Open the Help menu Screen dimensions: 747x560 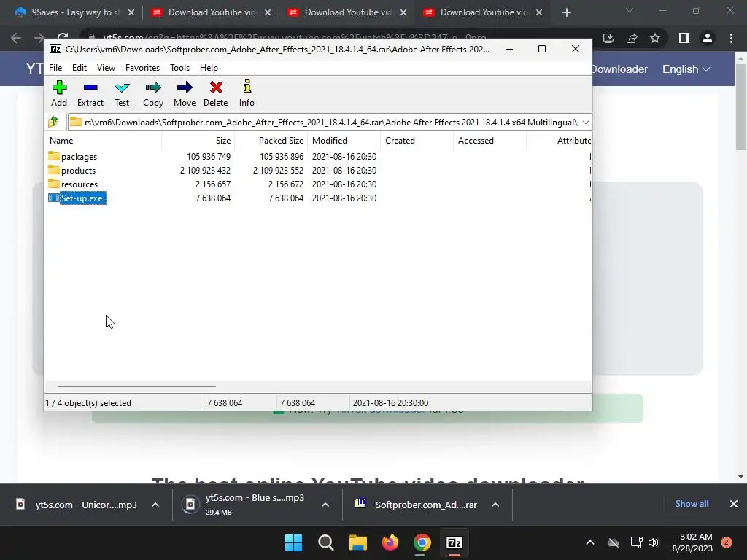[x=209, y=68]
